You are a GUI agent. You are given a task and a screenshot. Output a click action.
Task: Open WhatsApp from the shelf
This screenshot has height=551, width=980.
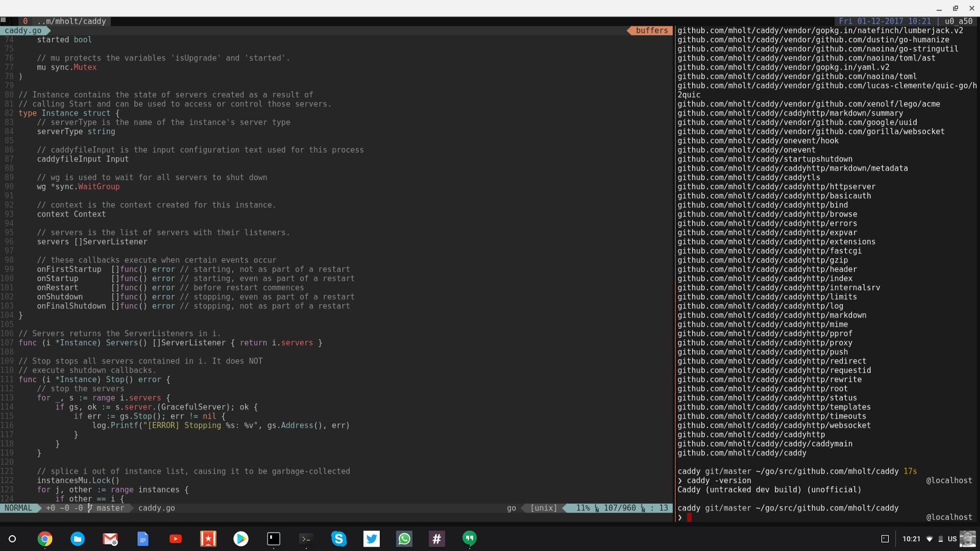(x=404, y=539)
